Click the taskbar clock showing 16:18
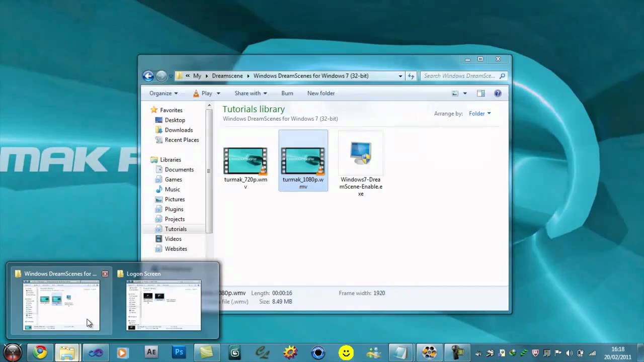Viewport: 644px width, 362px height. pos(617,353)
